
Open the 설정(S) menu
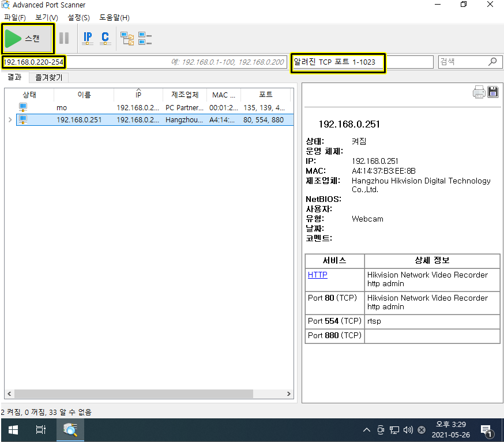tap(78, 18)
